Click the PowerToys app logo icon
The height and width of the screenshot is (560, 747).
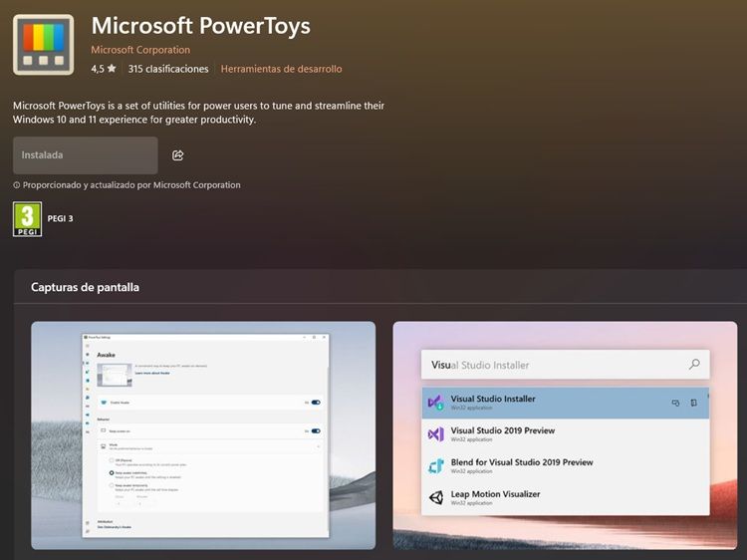[x=44, y=45]
